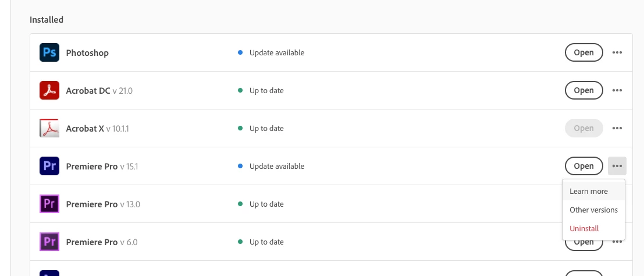Open Photoshop with its Open button
Image resolution: width=644 pixels, height=276 pixels.
(583, 52)
